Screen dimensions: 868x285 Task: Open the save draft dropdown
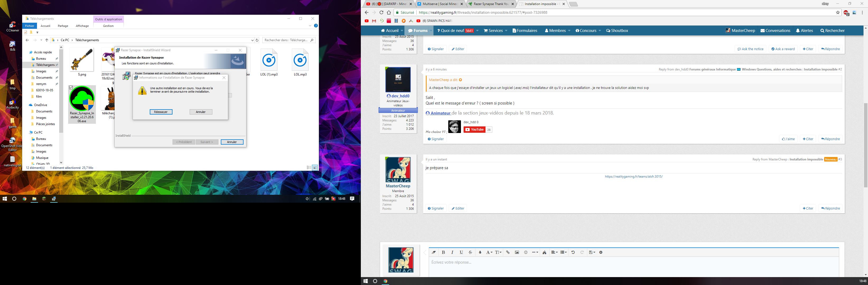(592, 252)
